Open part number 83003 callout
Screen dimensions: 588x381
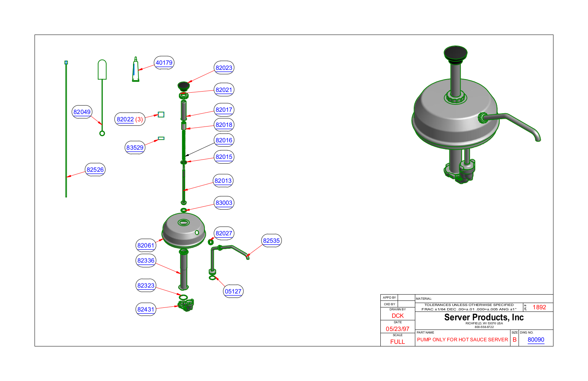tap(224, 203)
